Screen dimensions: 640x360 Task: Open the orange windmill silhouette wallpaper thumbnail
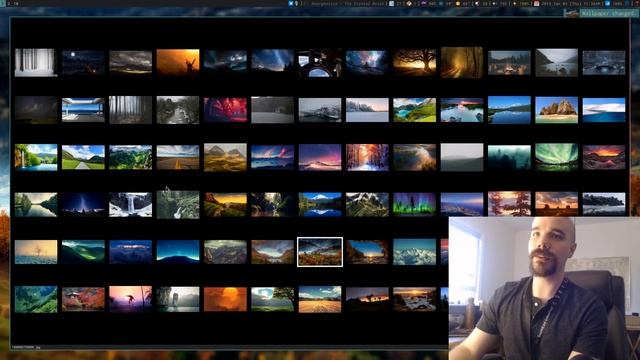click(178, 62)
